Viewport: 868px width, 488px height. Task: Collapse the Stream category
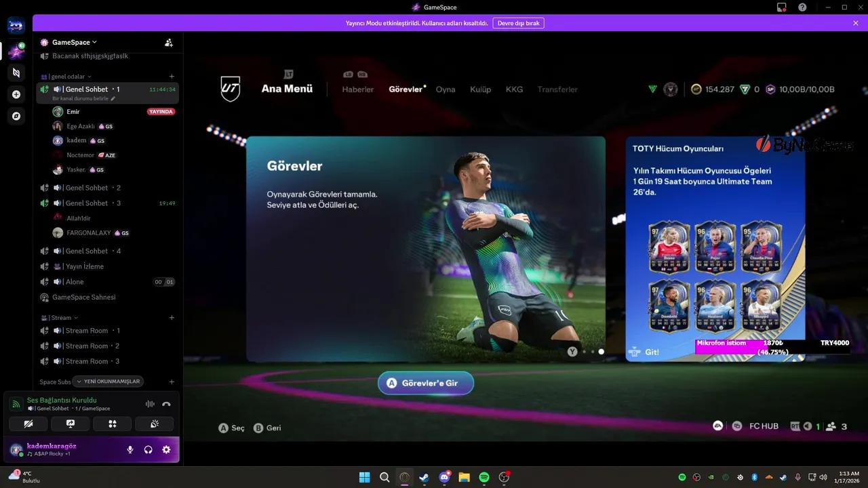coord(60,317)
